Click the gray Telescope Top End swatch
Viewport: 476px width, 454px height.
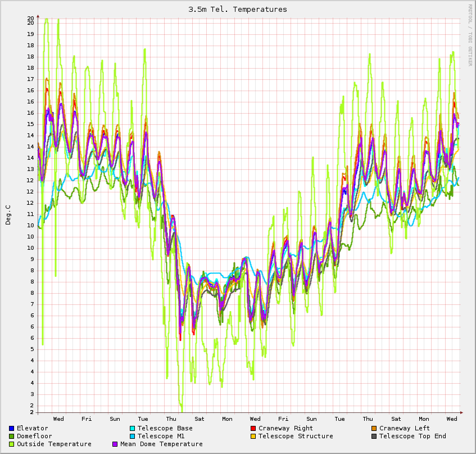click(374, 437)
